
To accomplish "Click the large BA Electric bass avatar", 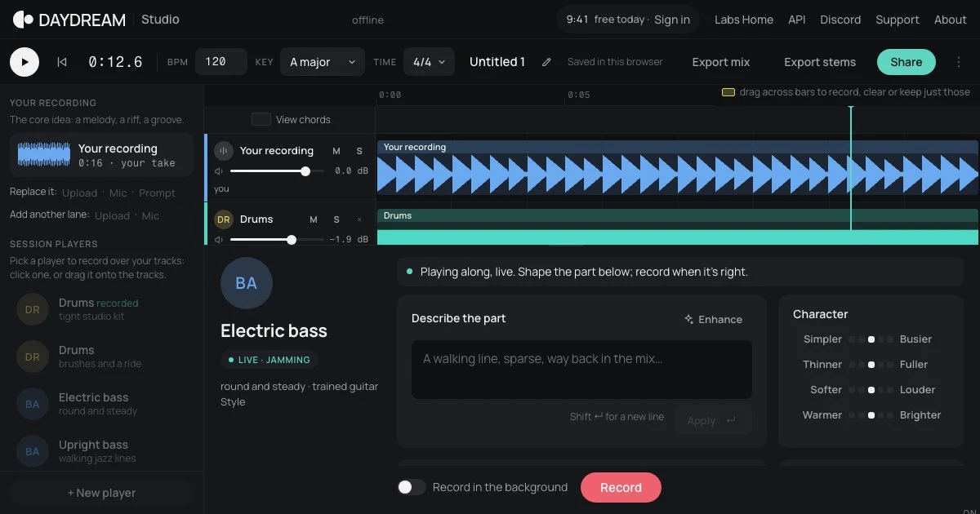I will pos(247,283).
